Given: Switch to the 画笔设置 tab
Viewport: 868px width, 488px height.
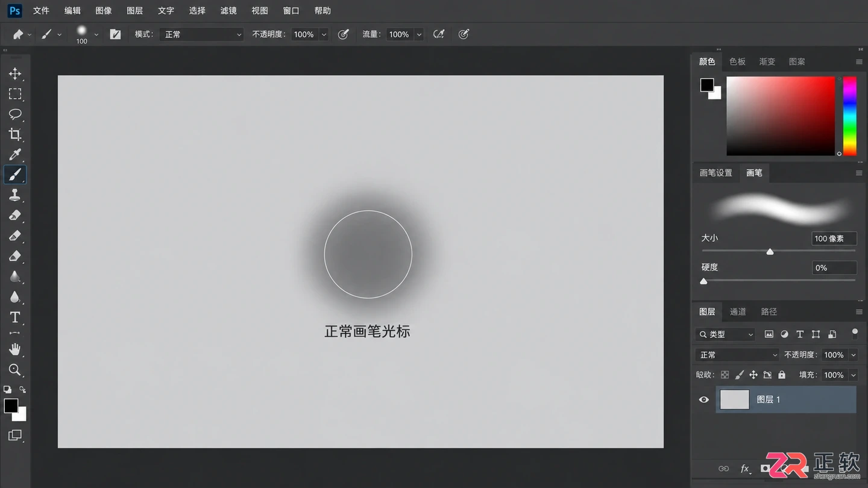Looking at the screenshot, I should [715, 173].
